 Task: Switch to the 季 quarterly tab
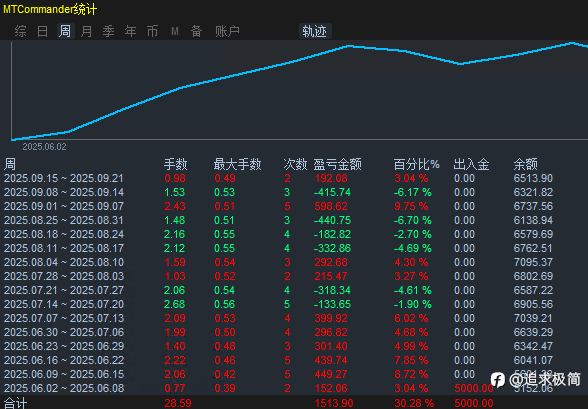pyautogui.click(x=108, y=31)
